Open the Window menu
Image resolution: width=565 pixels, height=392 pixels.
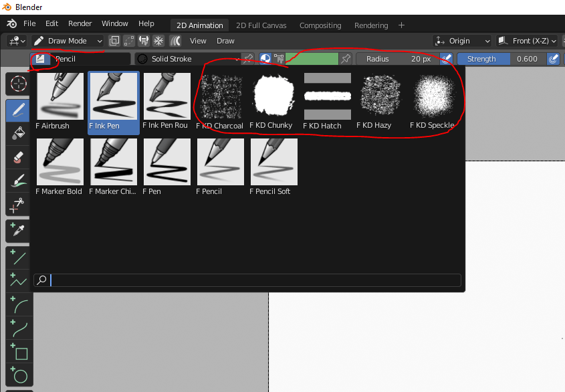[x=114, y=23]
